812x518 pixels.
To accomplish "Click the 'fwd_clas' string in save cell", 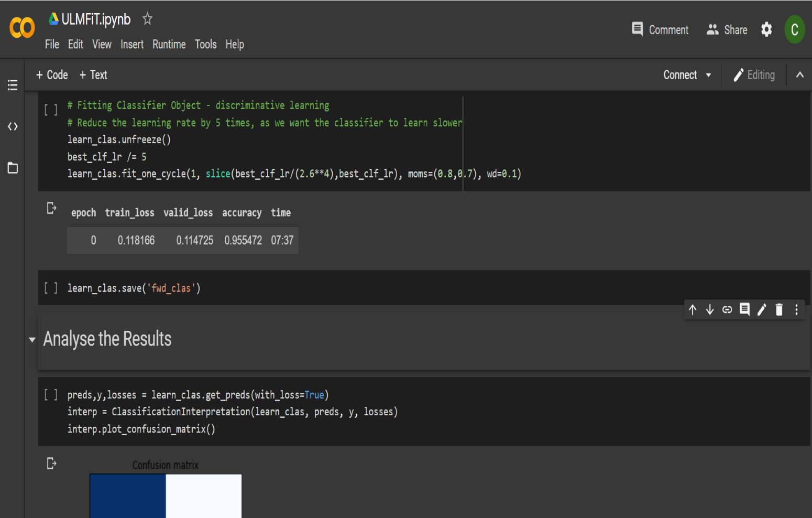I will pos(171,288).
